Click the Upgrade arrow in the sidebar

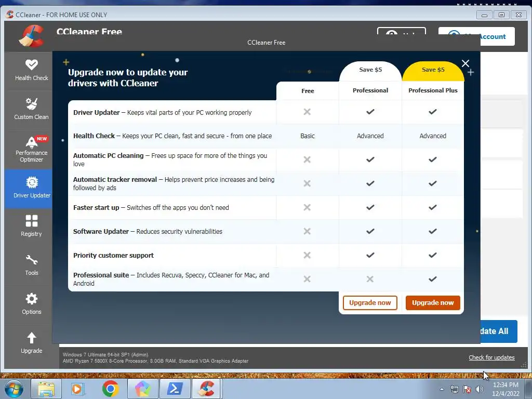coord(31,343)
